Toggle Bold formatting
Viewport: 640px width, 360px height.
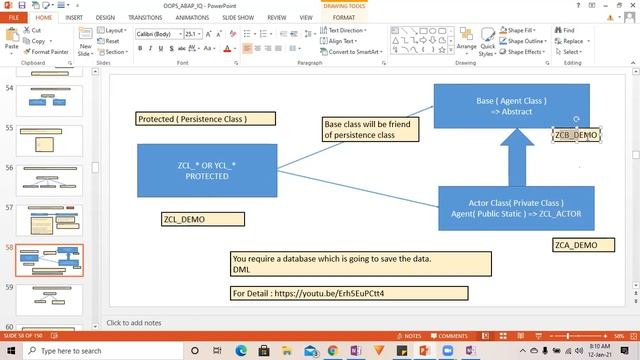(x=140, y=48)
